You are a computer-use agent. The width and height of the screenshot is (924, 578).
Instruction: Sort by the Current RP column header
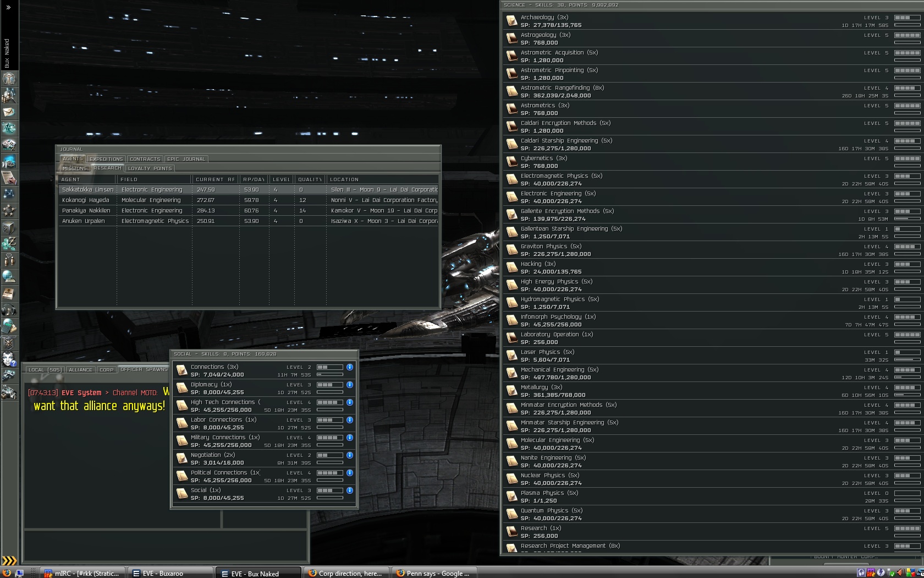point(216,179)
